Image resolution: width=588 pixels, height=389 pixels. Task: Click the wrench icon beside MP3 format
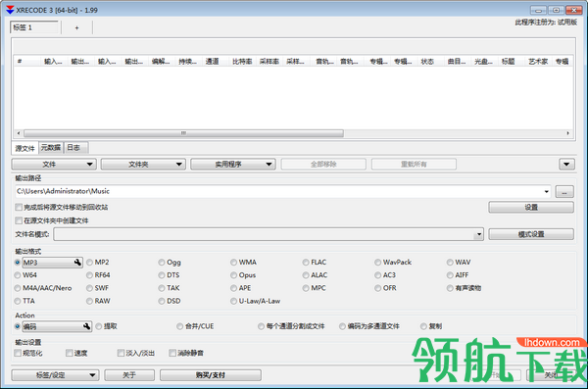[x=77, y=263]
